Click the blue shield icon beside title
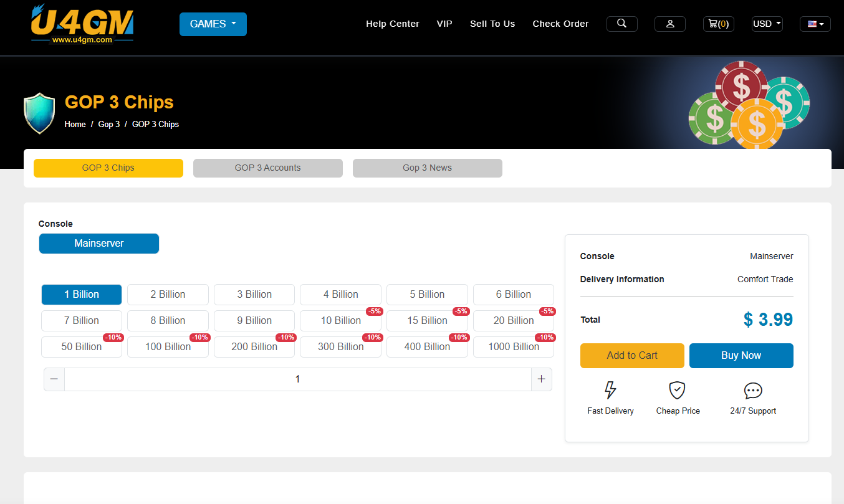This screenshot has height=504, width=844. tap(39, 113)
